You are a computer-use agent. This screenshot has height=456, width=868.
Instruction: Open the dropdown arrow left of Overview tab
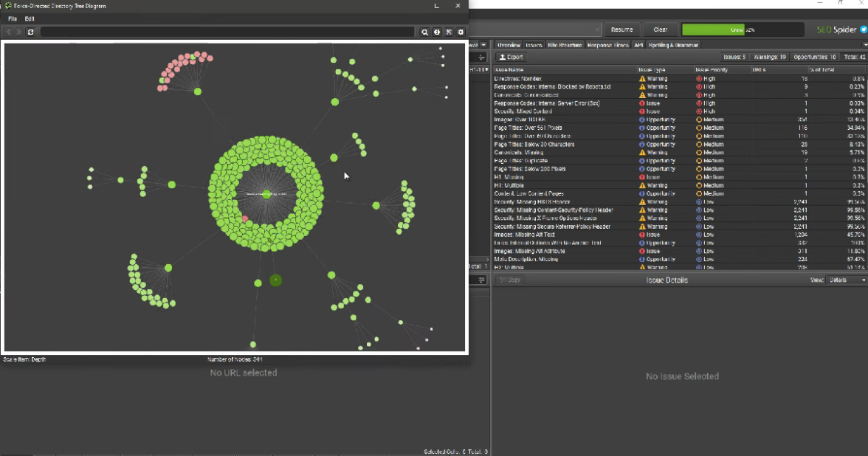point(483,45)
